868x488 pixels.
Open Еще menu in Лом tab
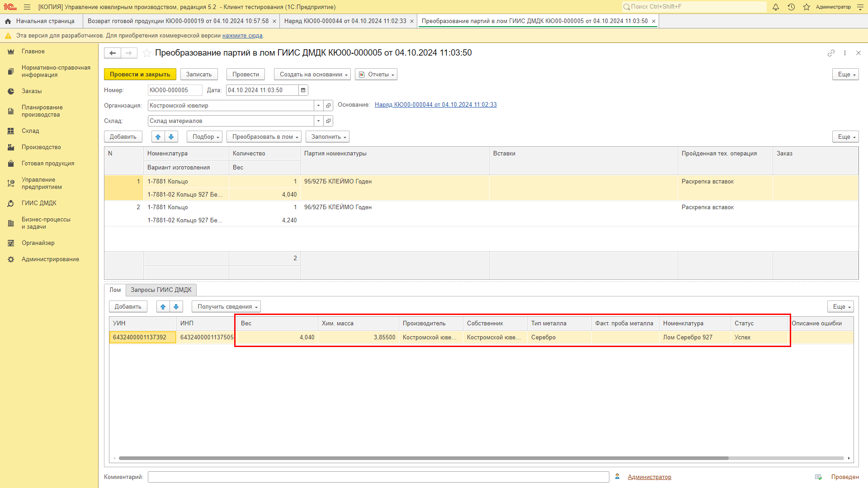click(840, 307)
